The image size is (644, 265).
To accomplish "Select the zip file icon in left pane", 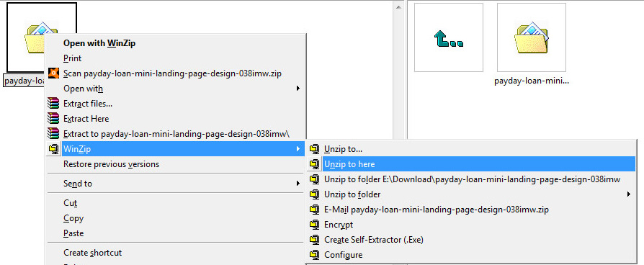I will [x=42, y=37].
